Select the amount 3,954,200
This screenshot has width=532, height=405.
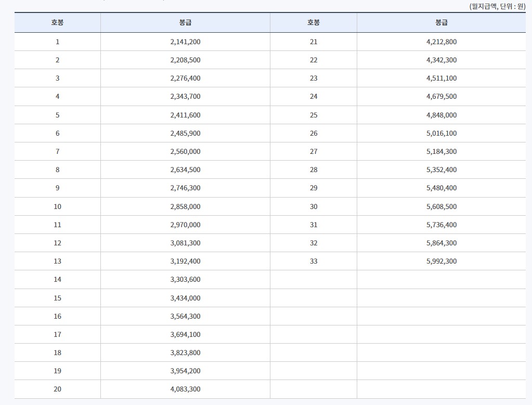(185, 371)
